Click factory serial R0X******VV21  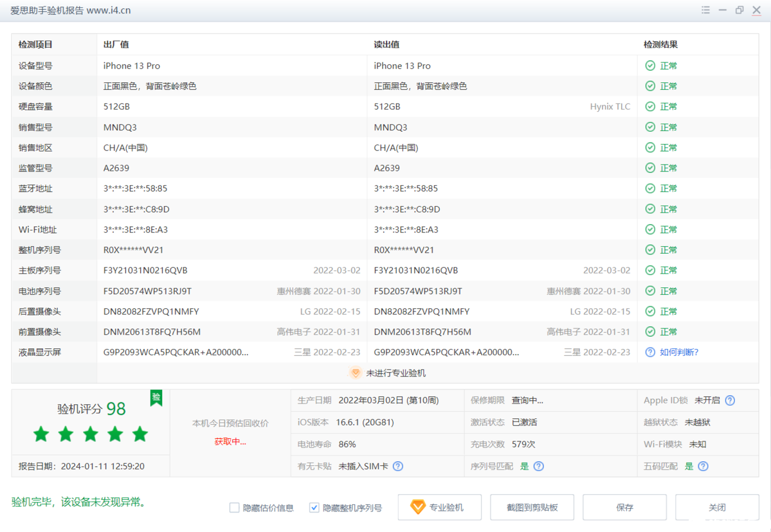click(133, 250)
